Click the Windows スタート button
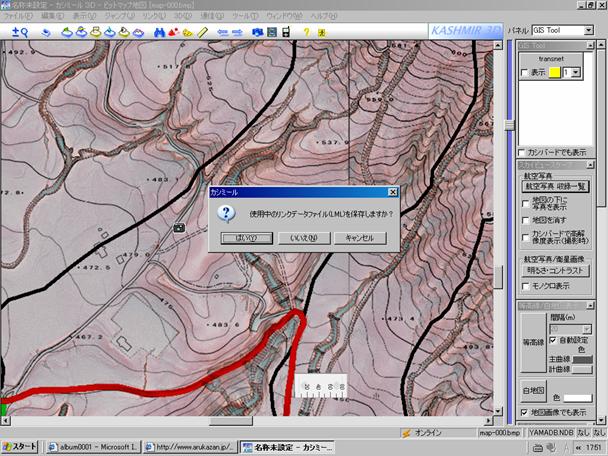 click(20, 446)
